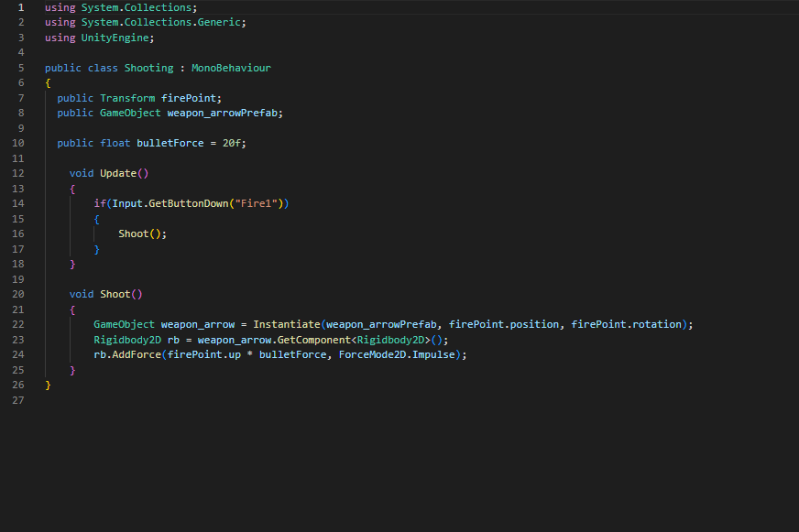Image resolution: width=799 pixels, height=532 pixels.
Task: Click line number 1 in the gutter
Action: pyautogui.click(x=20, y=7)
